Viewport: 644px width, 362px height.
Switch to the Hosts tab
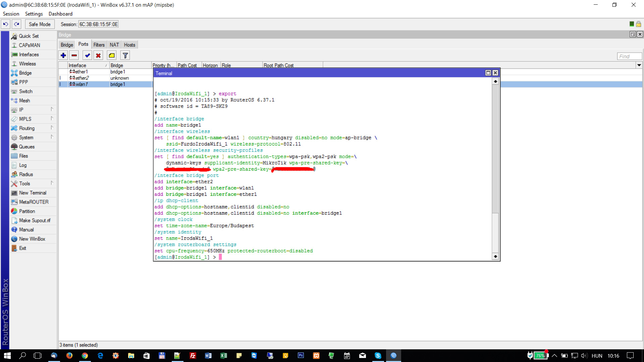pyautogui.click(x=129, y=45)
